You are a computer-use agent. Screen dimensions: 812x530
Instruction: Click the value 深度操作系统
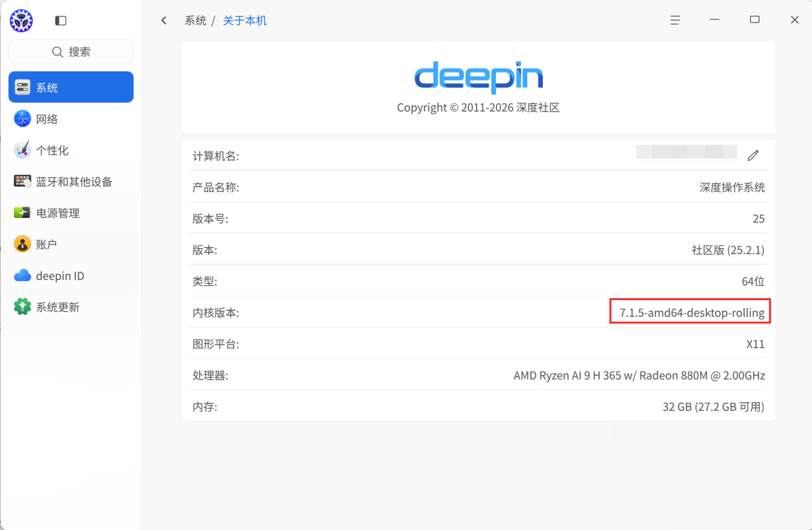pos(732,187)
